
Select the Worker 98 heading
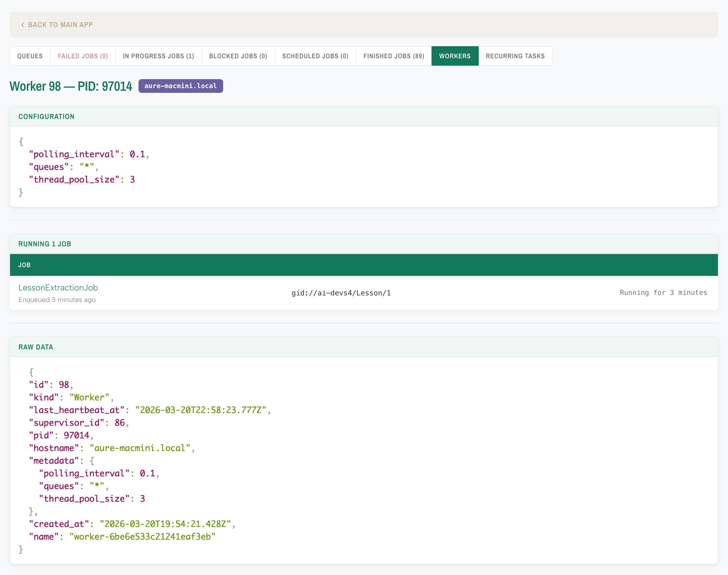pos(71,86)
